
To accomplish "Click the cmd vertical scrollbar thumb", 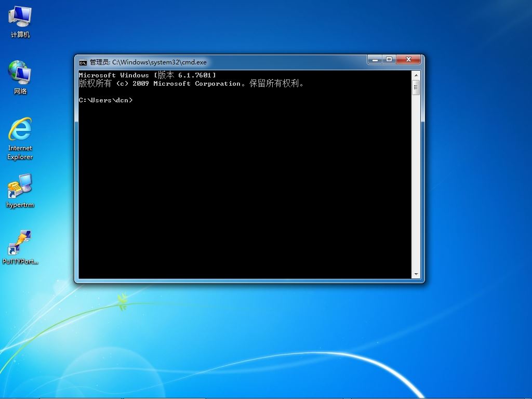I will coord(416,87).
